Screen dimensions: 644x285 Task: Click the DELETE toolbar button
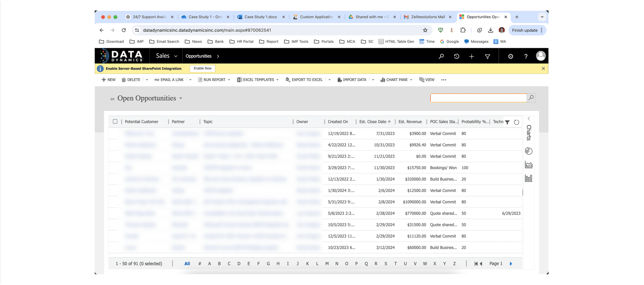click(x=131, y=80)
